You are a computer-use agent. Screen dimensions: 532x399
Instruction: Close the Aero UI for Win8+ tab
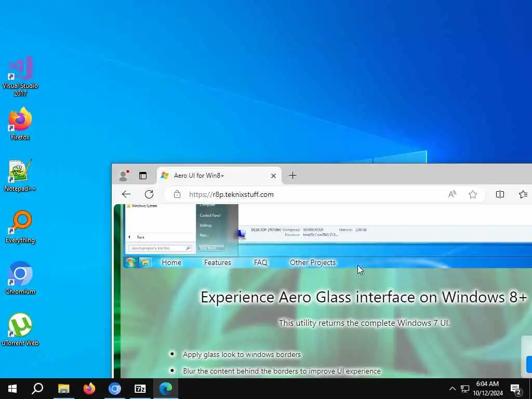(273, 176)
